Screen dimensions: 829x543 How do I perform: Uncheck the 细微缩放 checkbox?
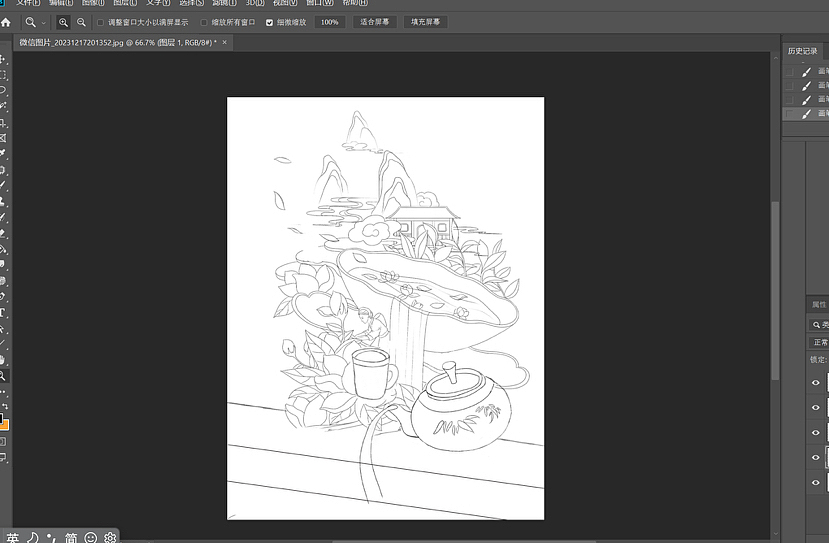270,23
